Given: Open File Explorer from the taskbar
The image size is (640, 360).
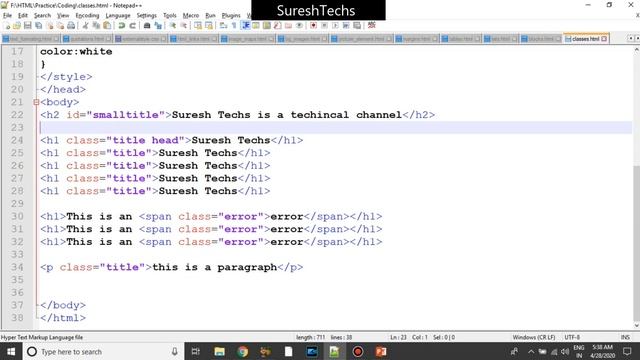Looking at the screenshot, I should click(x=219, y=351).
